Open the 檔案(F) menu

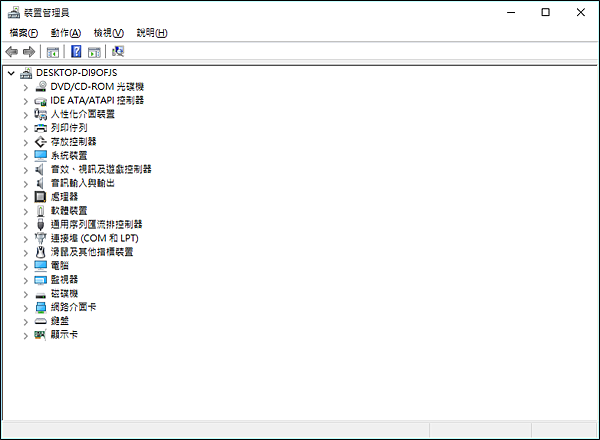pyautogui.click(x=24, y=33)
